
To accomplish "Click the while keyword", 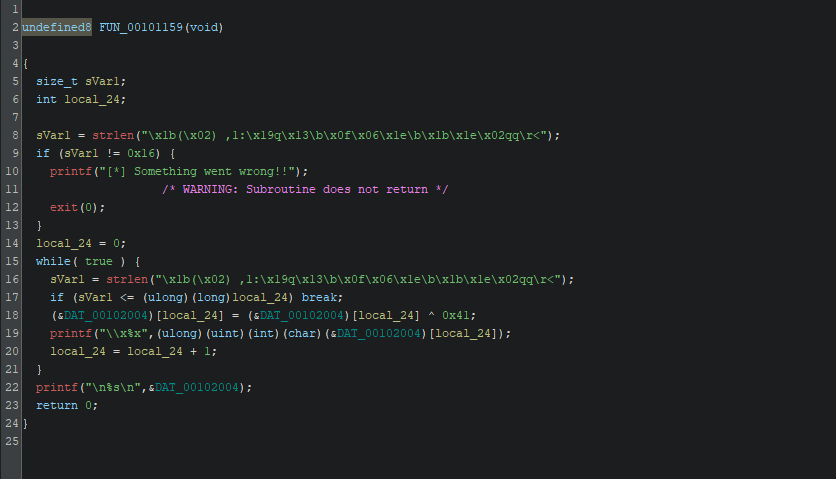I will (x=53, y=261).
